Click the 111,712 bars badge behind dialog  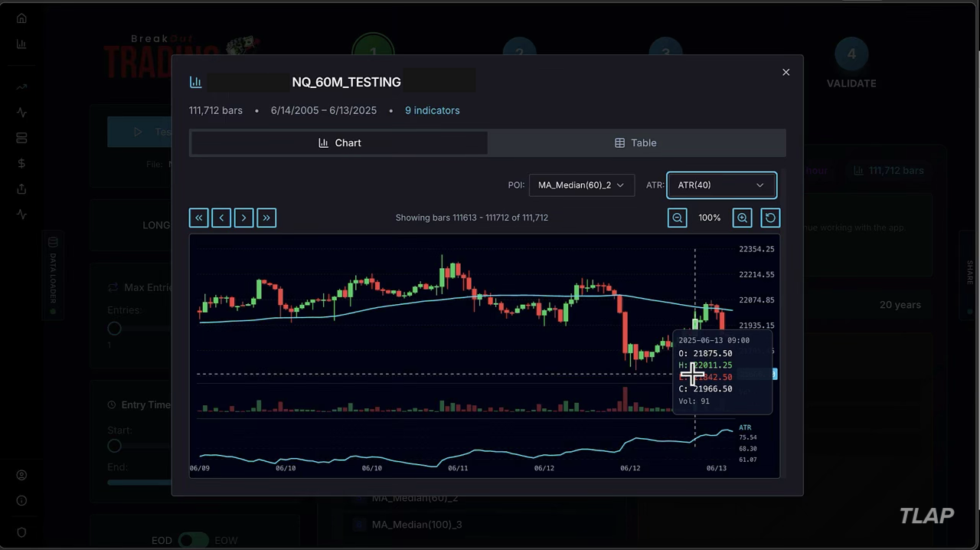888,170
